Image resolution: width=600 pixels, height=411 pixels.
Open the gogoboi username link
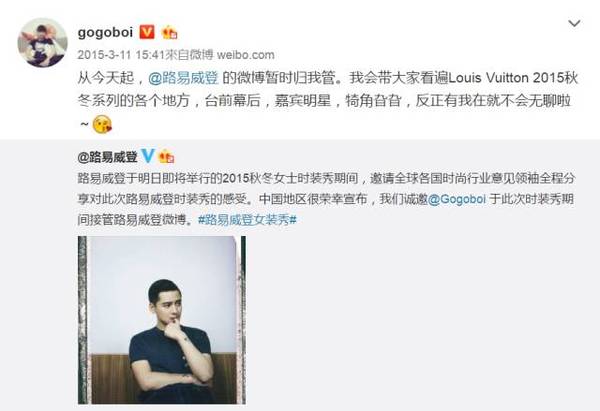coord(105,32)
